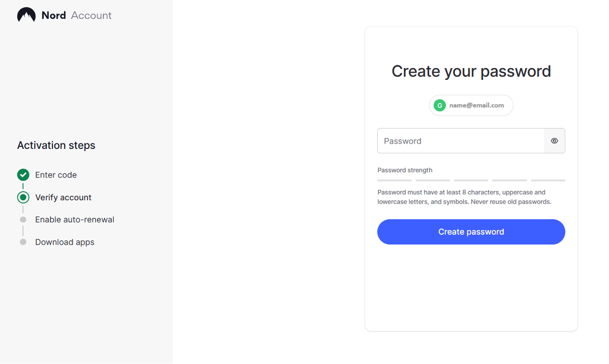609x364 pixels.
Task: Click the gray dot beside Download apps
Action: coord(23,242)
